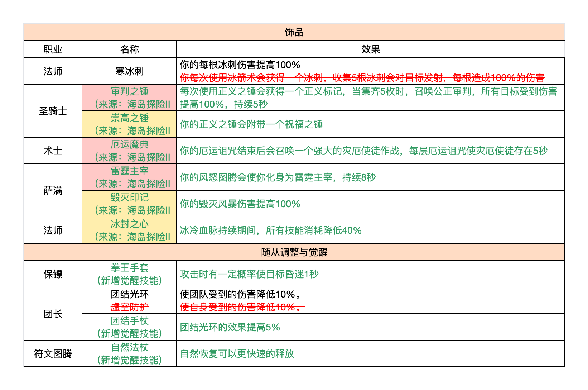Click the 术士 class cell
The image size is (588, 390).
[x=53, y=151]
